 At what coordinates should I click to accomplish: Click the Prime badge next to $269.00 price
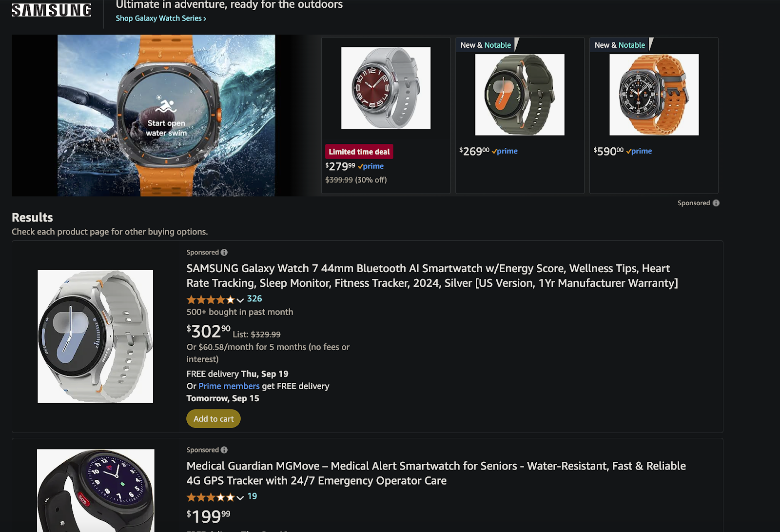click(505, 151)
